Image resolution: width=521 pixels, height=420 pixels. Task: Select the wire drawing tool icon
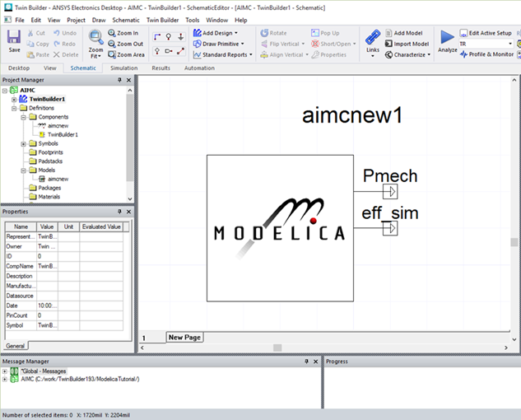tap(157, 36)
